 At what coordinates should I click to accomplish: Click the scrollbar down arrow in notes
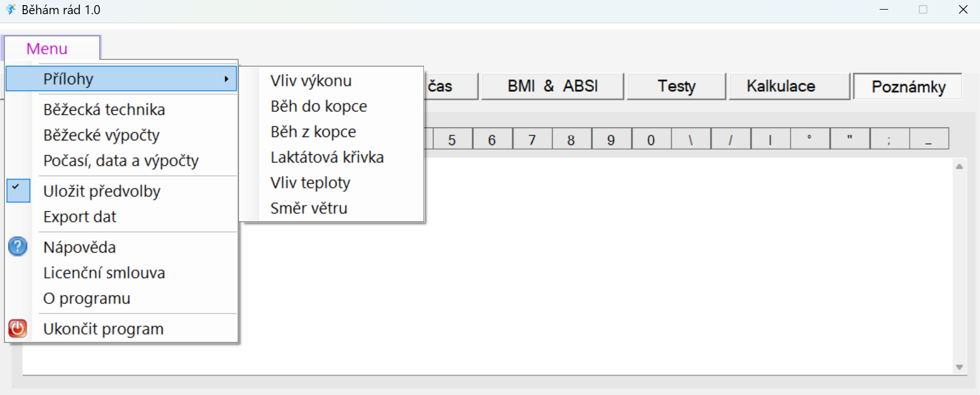959,367
